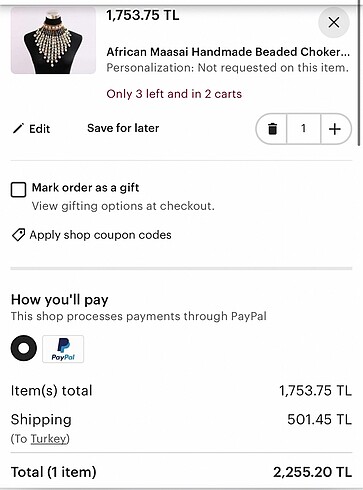Image resolution: width=363 pixels, height=490 pixels.
Task: Click the coupon tag icon
Action: (18, 235)
